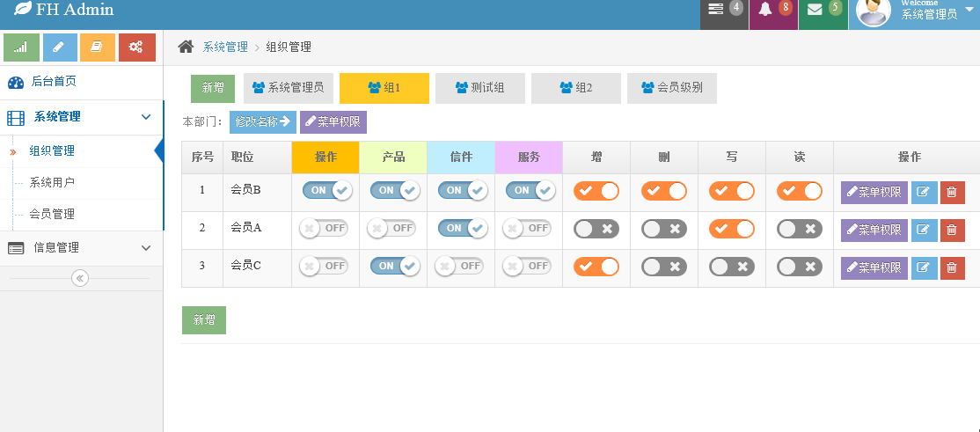Open the envelope messages icon
The width and height of the screenshot is (980, 432).
tap(815, 10)
